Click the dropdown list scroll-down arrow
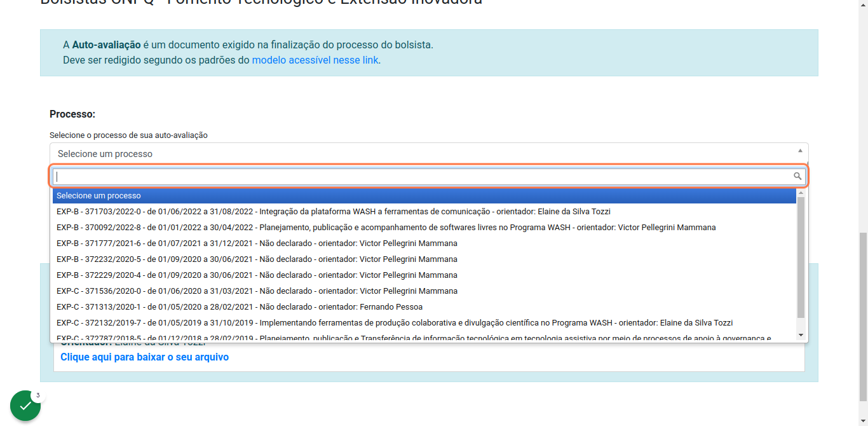This screenshot has width=868, height=426. coord(801,335)
